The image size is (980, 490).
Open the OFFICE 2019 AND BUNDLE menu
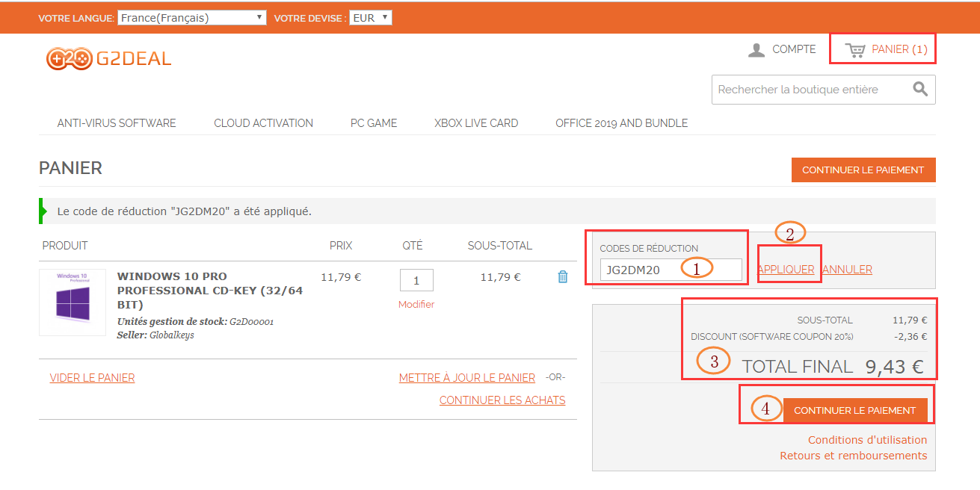click(621, 123)
